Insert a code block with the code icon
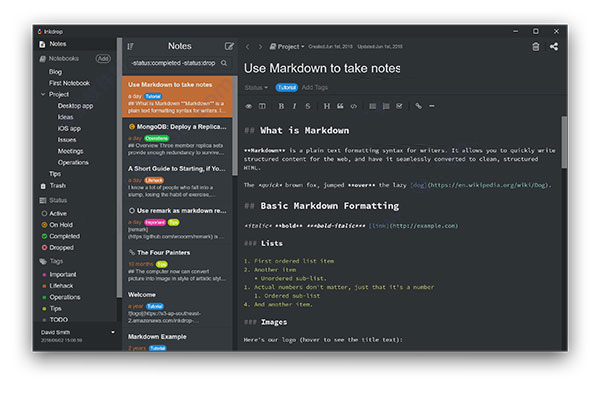This screenshot has width=600, height=400. coord(354,106)
